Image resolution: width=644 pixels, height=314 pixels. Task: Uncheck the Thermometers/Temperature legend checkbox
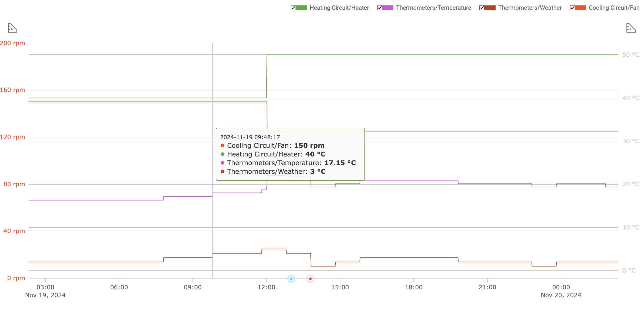[x=380, y=8]
